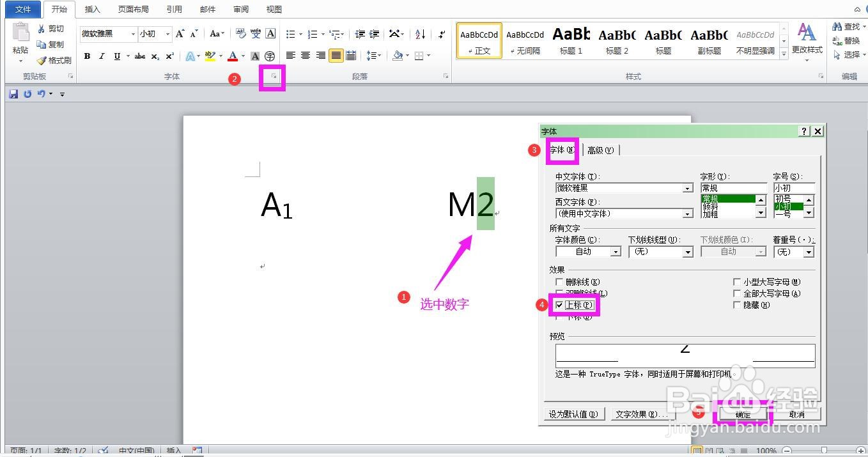This screenshot has width=868, height=457.
Task: Click the Character Shading icon
Action: (x=255, y=56)
